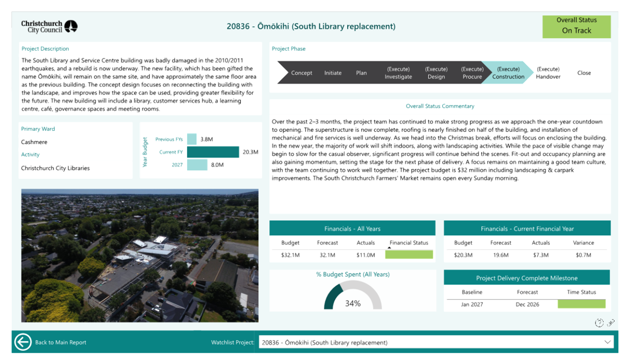The width and height of the screenshot is (629, 364).
Task: Click the help question mark icon
Action: [599, 323]
